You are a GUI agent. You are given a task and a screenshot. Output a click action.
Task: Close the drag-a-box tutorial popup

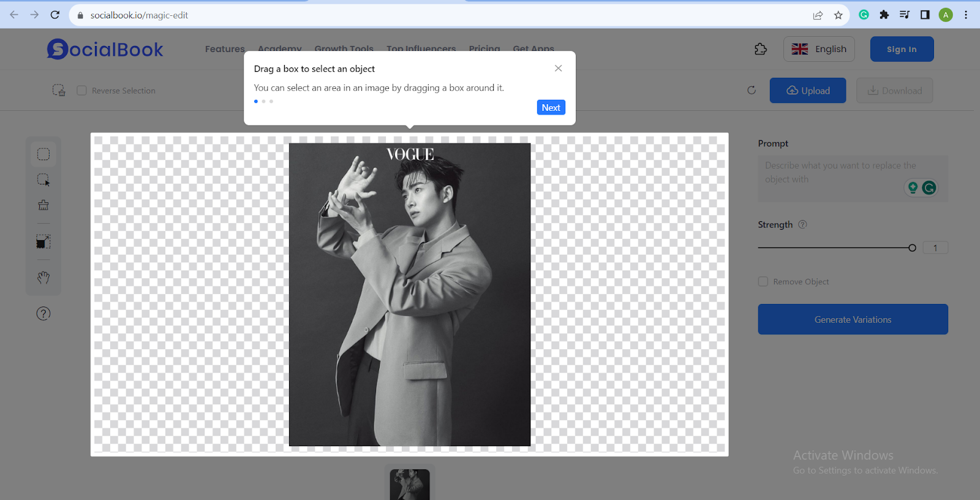tap(558, 69)
